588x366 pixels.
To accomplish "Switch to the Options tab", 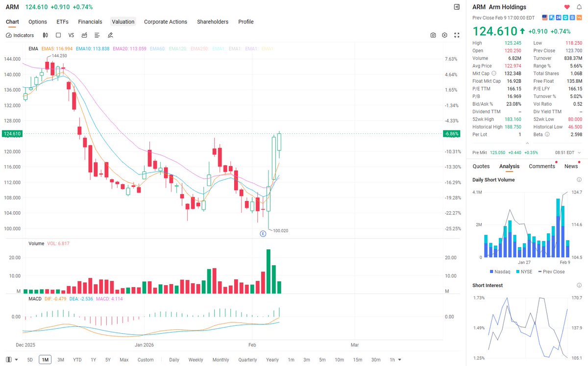I will 38,22.
